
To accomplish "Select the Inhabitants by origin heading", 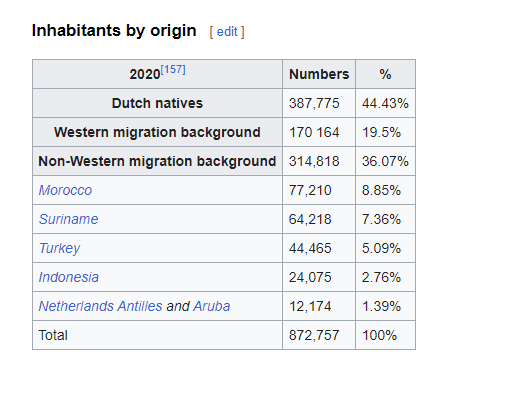I will tap(114, 31).
